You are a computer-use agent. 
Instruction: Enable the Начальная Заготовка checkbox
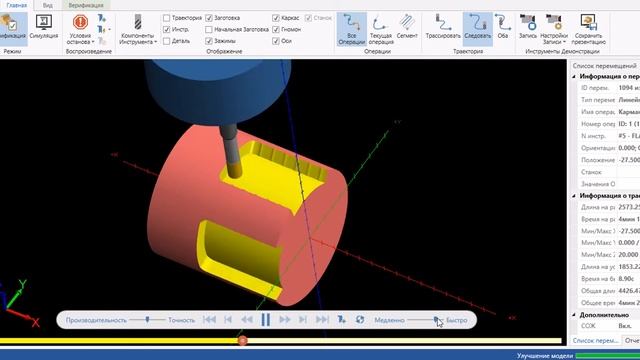coord(209,29)
